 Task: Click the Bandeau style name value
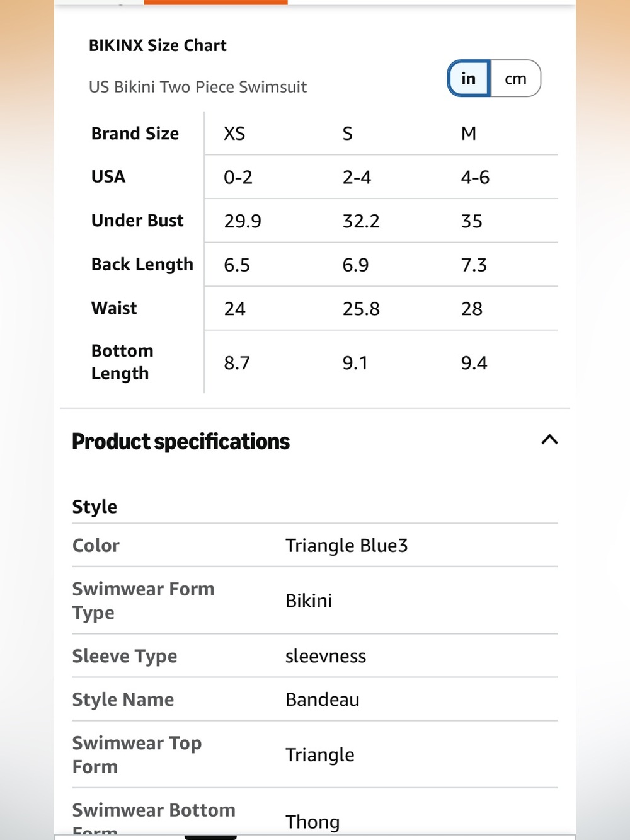[323, 699]
